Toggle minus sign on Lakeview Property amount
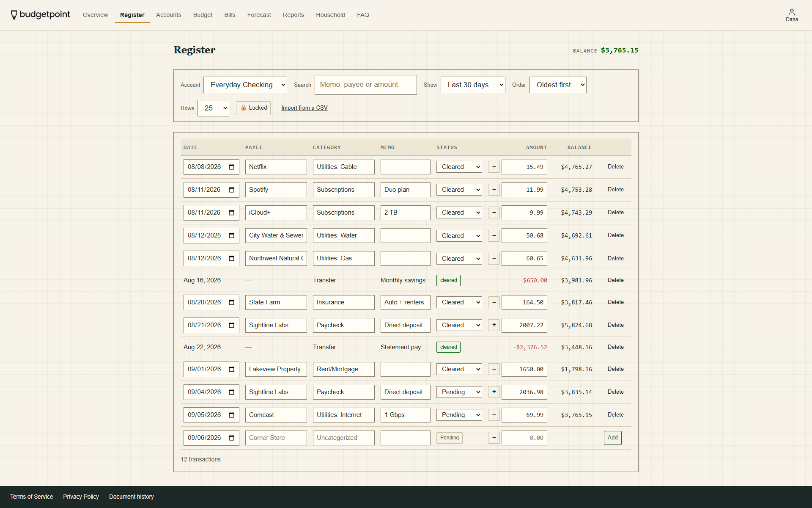This screenshot has height=508, width=812. pyautogui.click(x=494, y=369)
